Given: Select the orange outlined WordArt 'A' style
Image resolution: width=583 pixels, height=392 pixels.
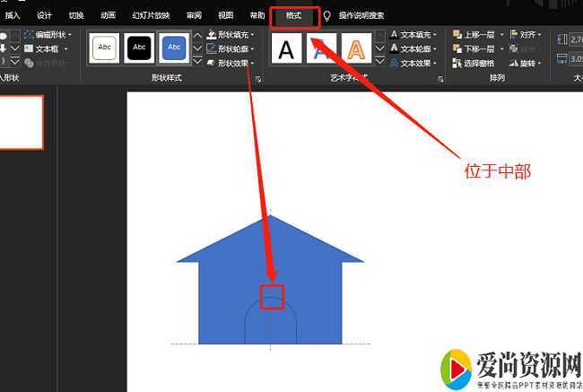Looking at the screenshot, I should click(x=356, y=49).
